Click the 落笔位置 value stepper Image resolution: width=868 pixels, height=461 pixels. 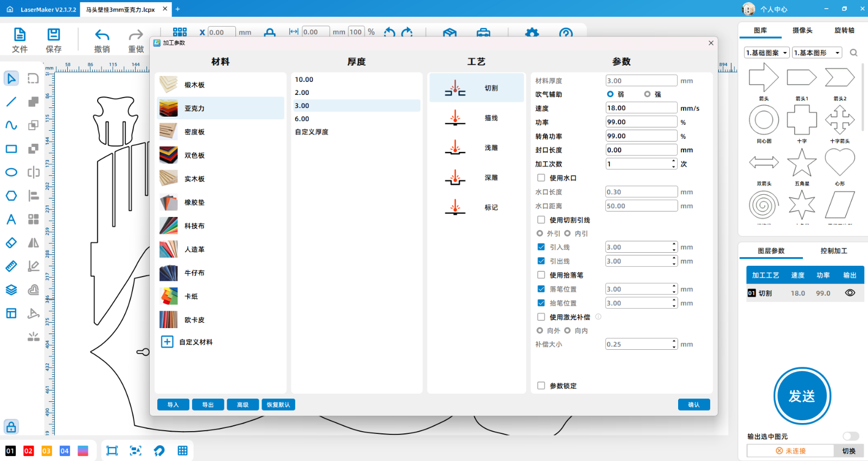(x=674, y=289)
